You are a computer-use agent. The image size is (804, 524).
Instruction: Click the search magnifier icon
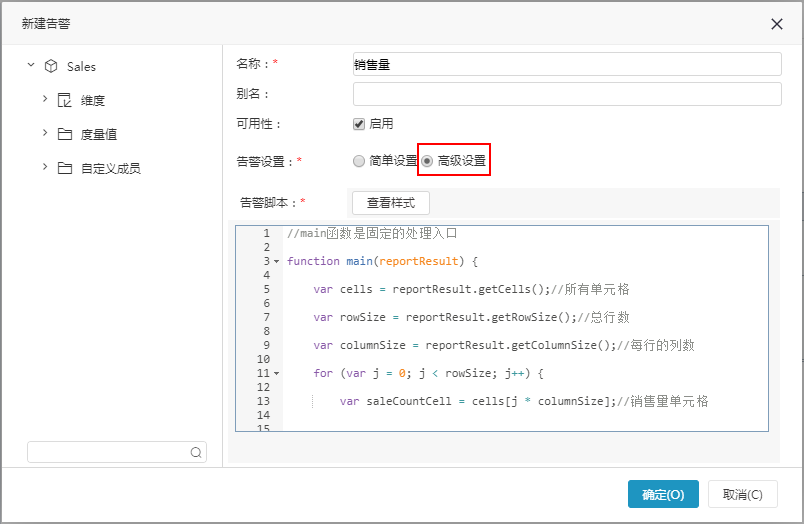(x=196, y=452)
